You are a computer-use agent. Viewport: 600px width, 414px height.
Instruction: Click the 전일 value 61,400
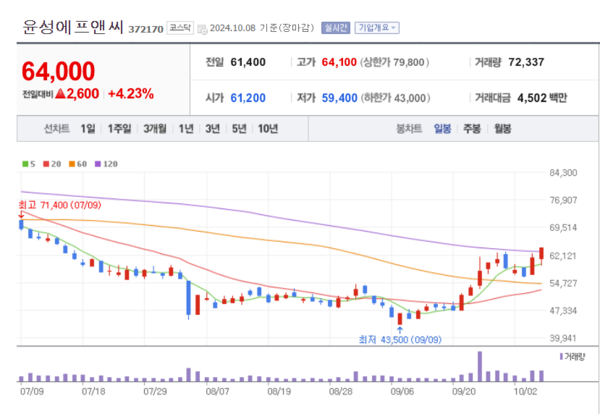click(x=248, y=62)
